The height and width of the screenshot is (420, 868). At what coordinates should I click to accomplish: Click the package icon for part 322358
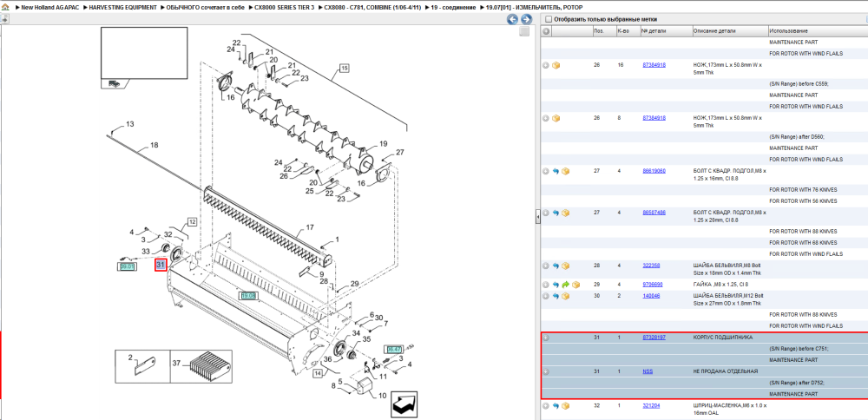click(566, 266)
